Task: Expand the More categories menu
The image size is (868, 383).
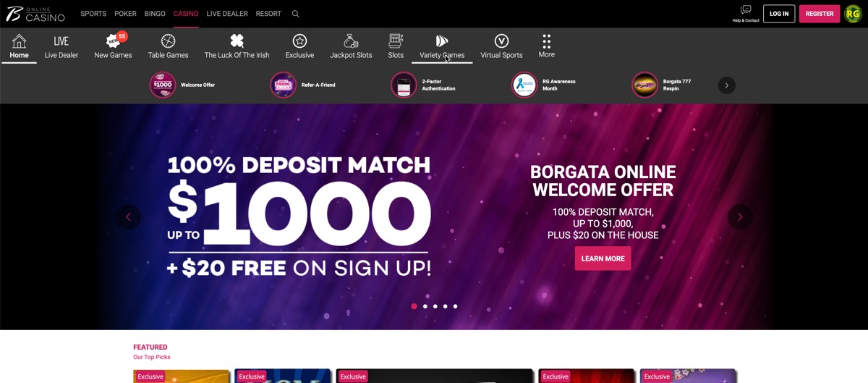Action: click(547, 46)
